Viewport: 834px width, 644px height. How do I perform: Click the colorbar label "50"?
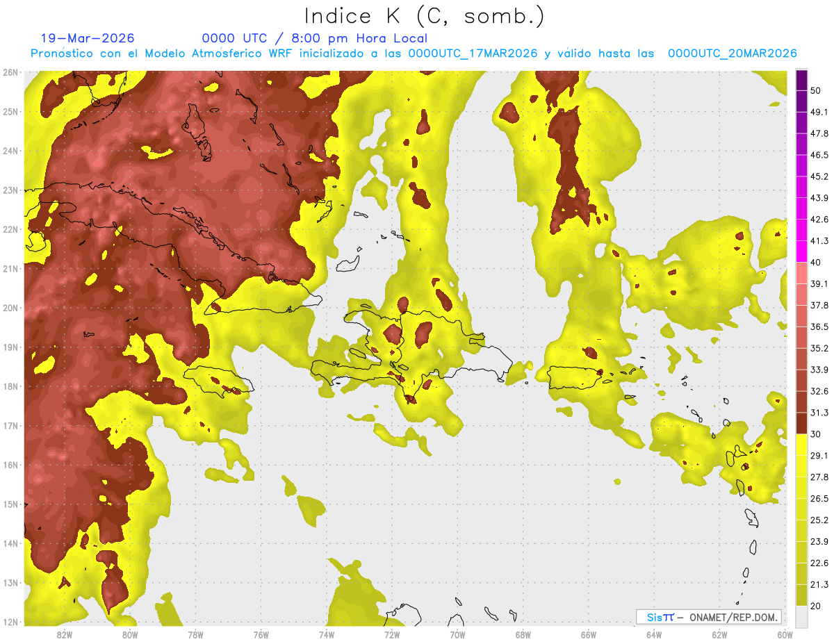click(817, 90)
